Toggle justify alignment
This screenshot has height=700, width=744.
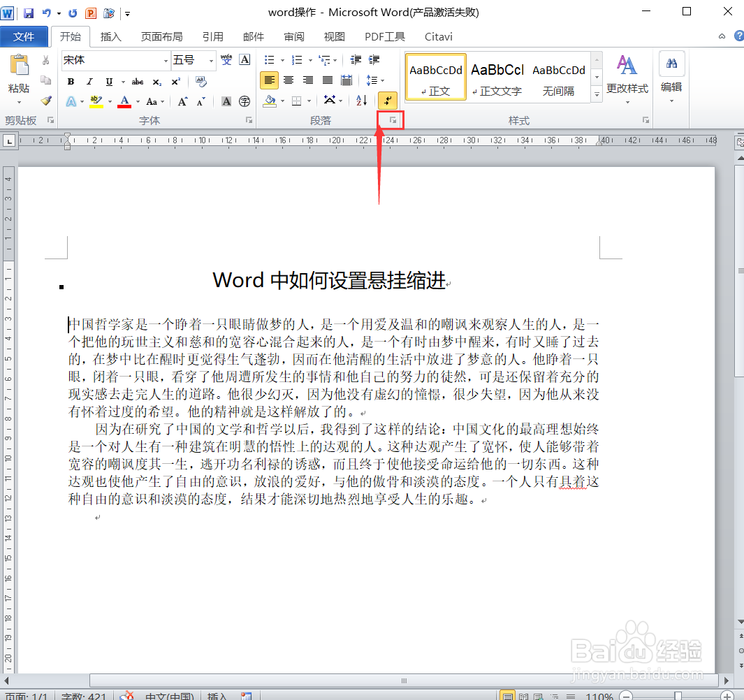coord(328,80)
